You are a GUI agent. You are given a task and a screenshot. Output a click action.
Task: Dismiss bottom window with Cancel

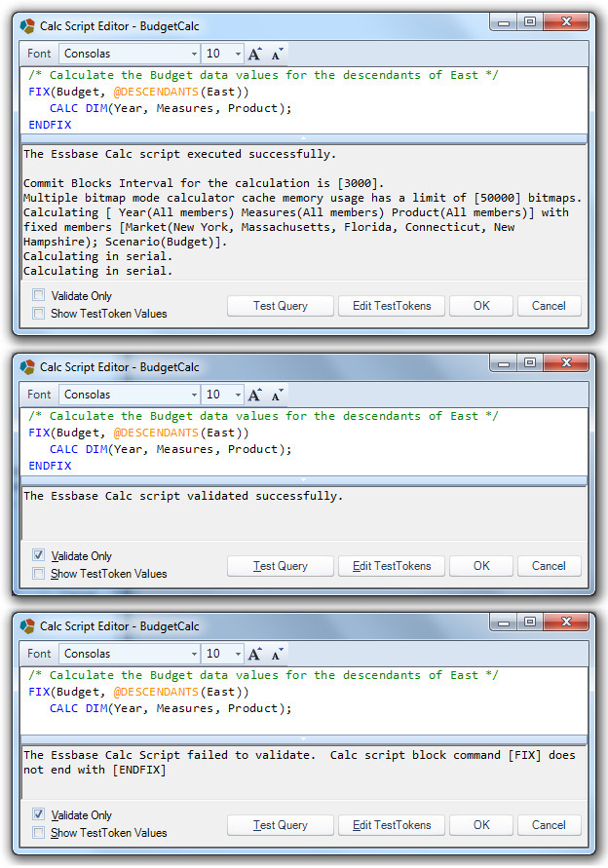(549, 825)
